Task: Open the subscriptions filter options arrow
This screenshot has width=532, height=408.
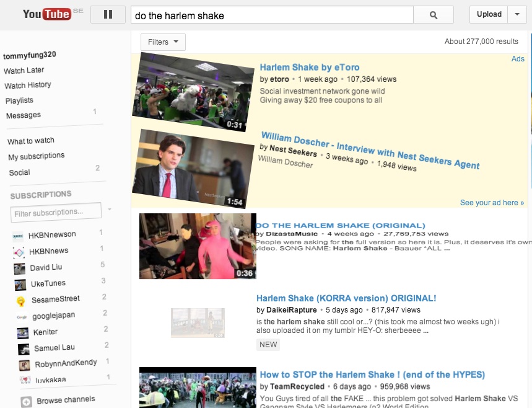Action: point(110,210)
